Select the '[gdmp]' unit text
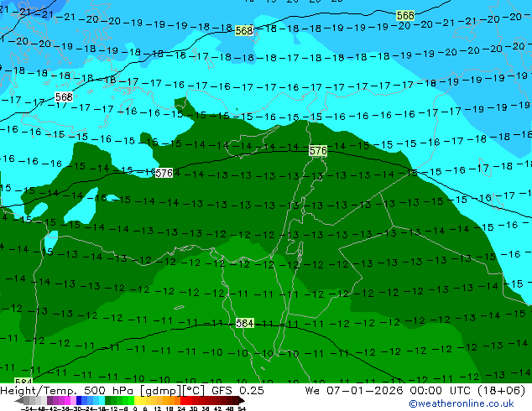The width and height of the screenshot is (532, 411). [160, 391]
